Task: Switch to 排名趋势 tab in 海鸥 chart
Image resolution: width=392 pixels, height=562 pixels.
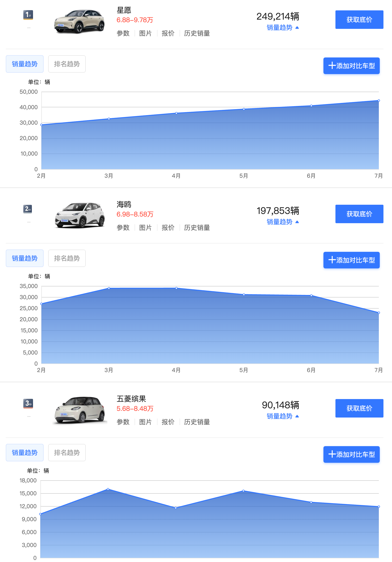Action: [67, 258]
